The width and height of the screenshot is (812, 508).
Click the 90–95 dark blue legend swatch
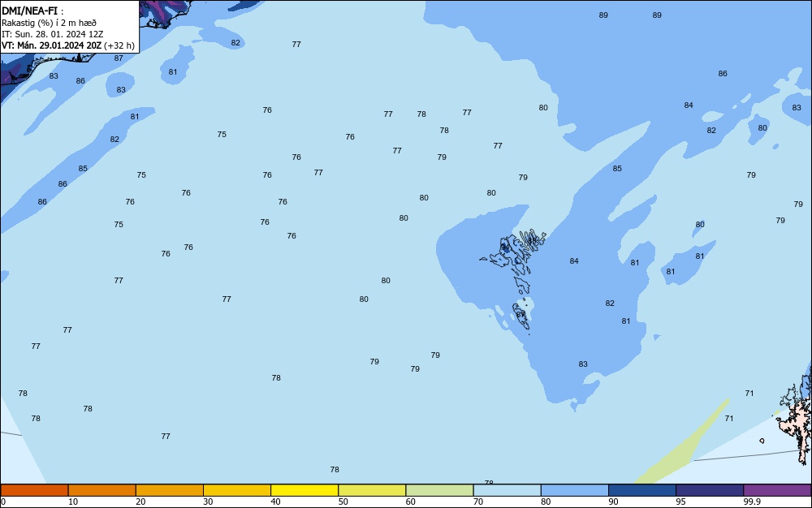[x=642, y=490]
